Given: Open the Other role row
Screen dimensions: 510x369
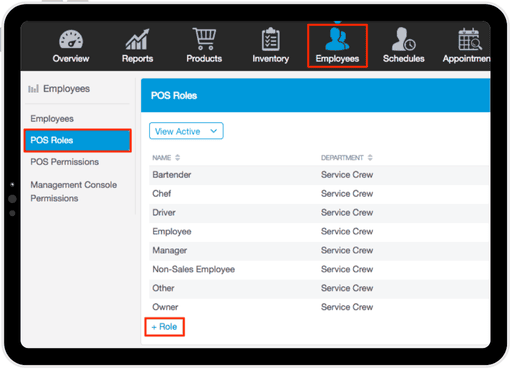Looking at the screenshot, I should point(319,288).
